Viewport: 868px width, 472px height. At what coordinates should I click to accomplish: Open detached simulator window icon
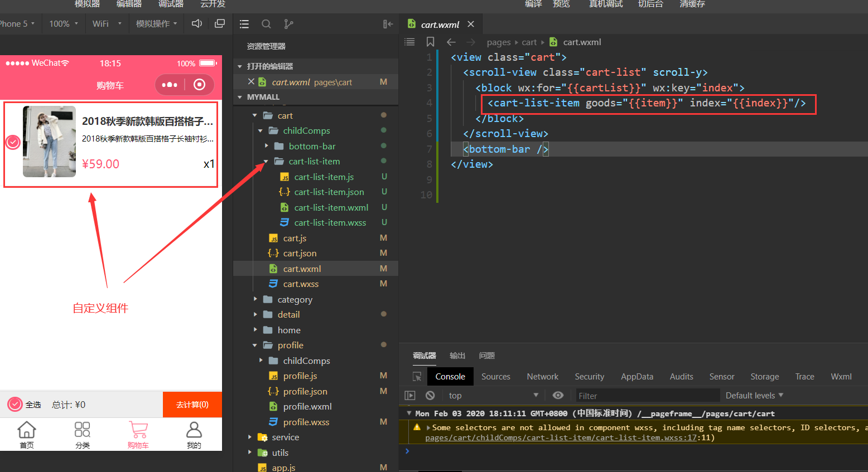[220, 23]
